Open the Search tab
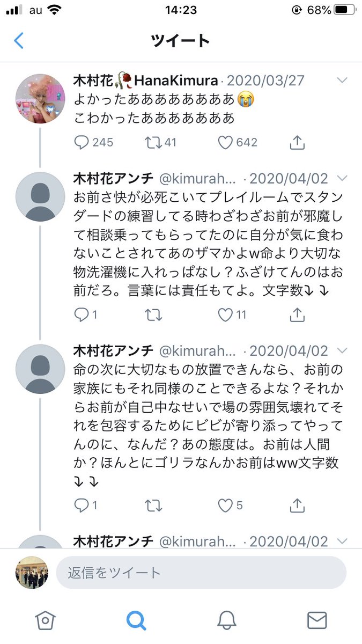The height and width of the screenshot is (644, 362). [136, 620]
